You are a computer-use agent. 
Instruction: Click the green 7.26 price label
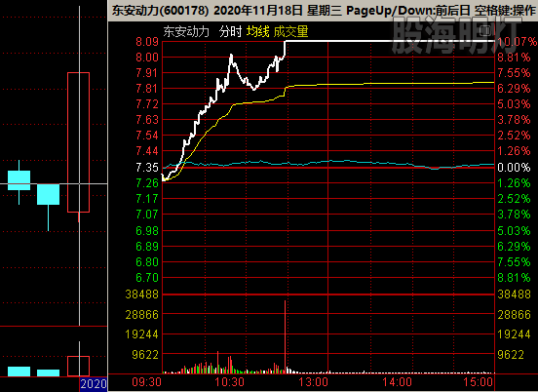147,183
